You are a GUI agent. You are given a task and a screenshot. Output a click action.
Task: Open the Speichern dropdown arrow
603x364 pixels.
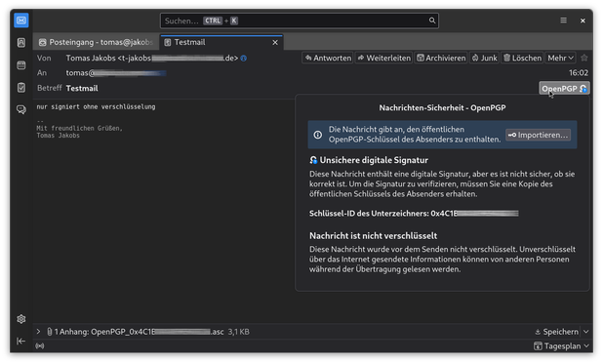[x=586, y=332]
